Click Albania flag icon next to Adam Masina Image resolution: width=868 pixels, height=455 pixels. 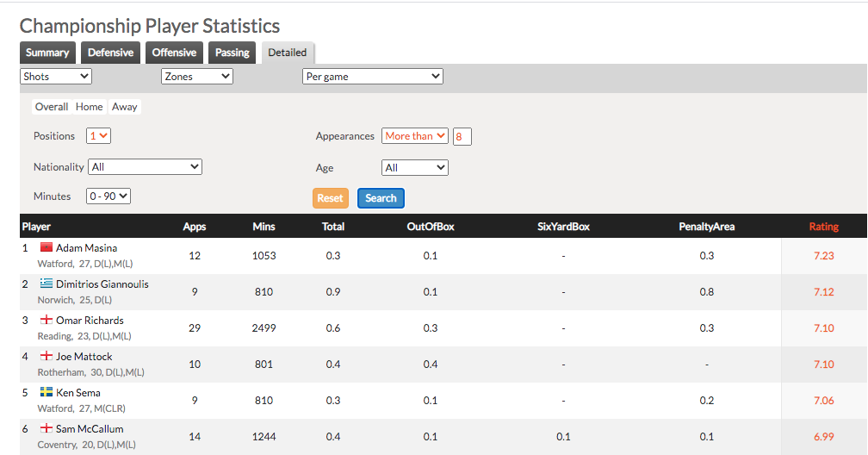tap(46, 247)
